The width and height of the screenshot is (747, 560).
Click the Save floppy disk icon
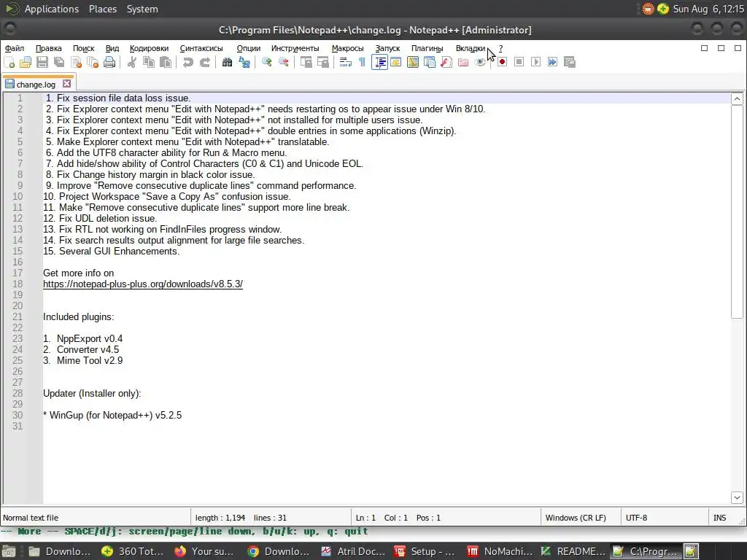[42, 62]
